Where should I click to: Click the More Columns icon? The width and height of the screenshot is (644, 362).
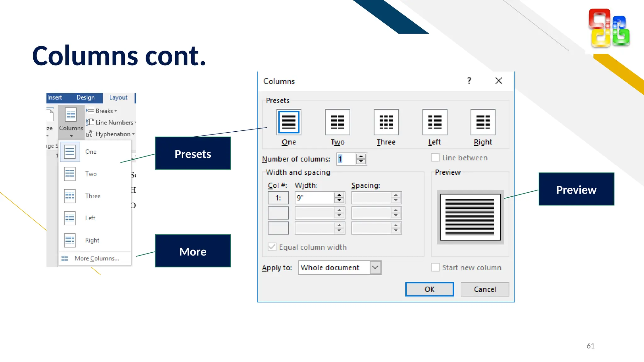pos(65,258)
